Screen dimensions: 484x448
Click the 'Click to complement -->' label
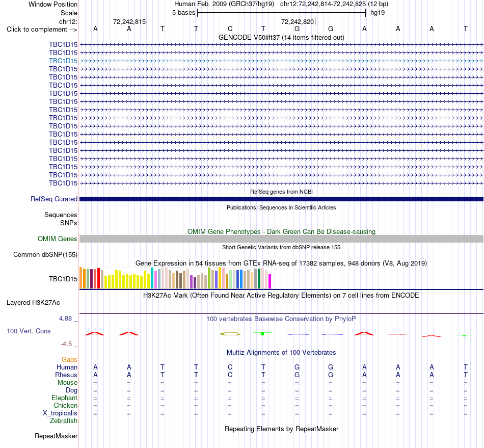pos(42,30)
